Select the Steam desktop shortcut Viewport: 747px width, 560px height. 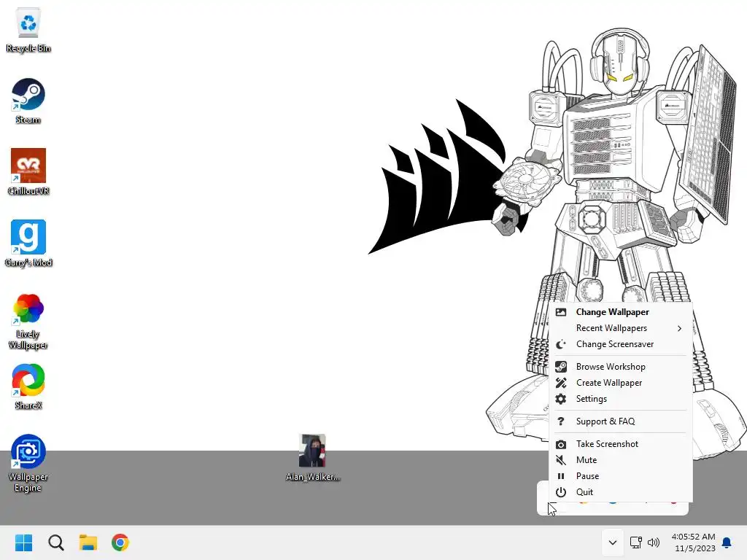tap(28, 101)
